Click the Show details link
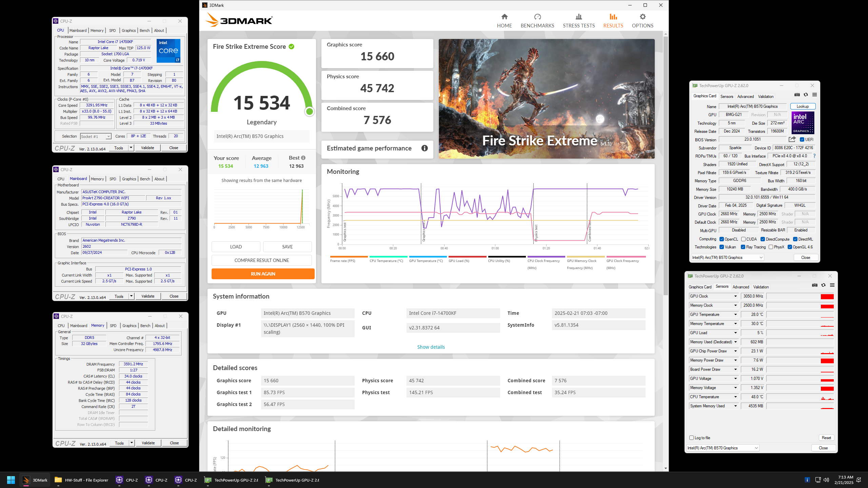Viewport: 868px width, 488px height. [x=431, y=347]
